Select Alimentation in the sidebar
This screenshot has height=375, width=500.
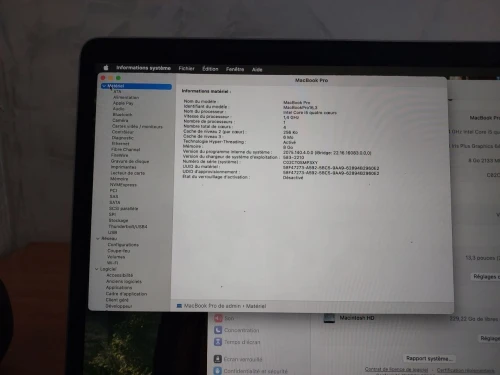(126, 97)
